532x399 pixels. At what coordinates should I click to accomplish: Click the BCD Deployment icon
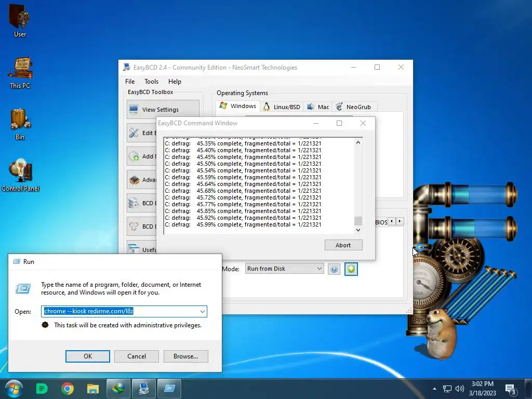pyautogui.click(x=134, y=227)
